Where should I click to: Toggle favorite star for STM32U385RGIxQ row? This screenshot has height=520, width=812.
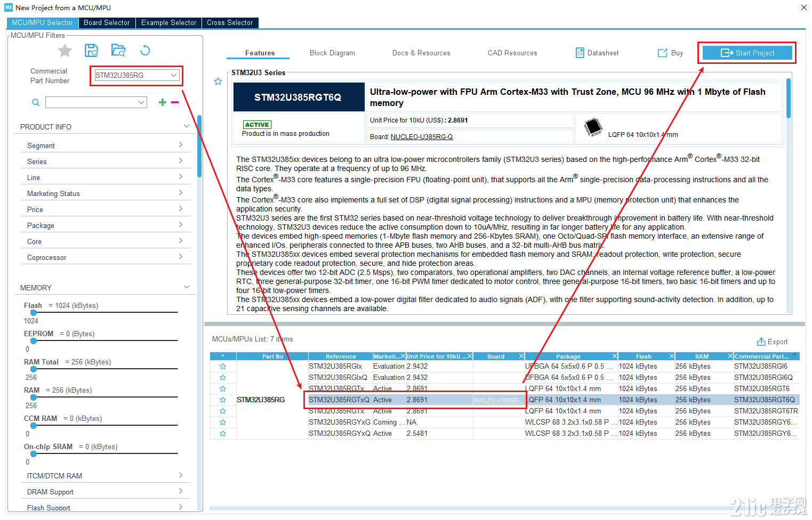[x=223, y=378]
